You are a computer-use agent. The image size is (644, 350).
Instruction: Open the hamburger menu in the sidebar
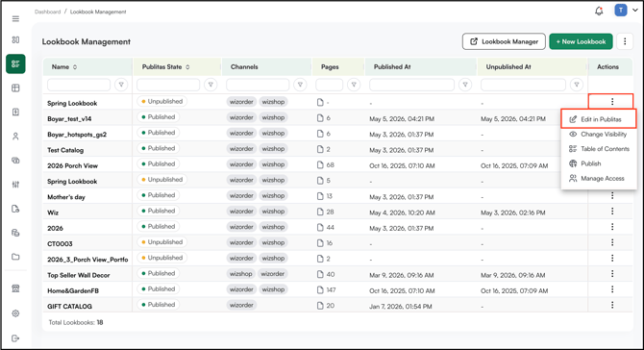coord(15,19)
